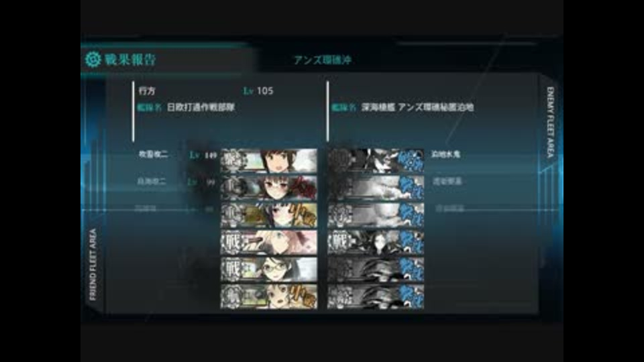The image size is (644, 362).
Task: Click the fleet name 日欧打通作戦部隊
Action: (201, 107)
